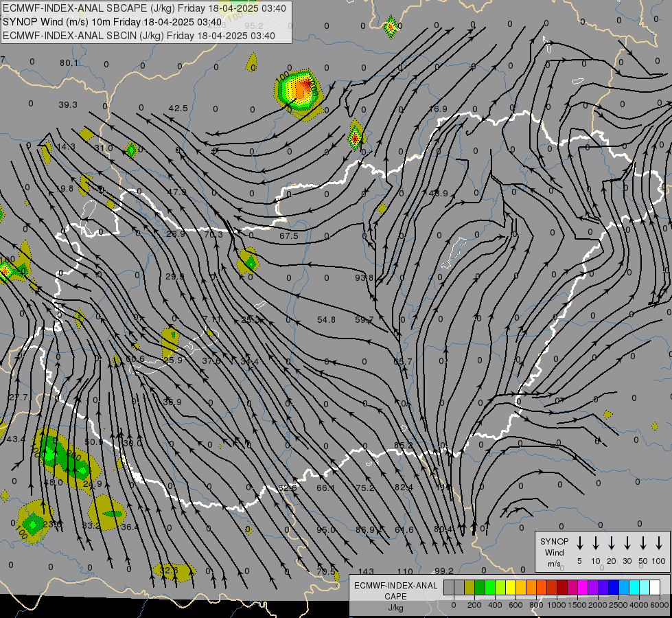Click the SBCIN title line at top left
The width and height of the screenshot is (672, 618).
tap(139, 36)
